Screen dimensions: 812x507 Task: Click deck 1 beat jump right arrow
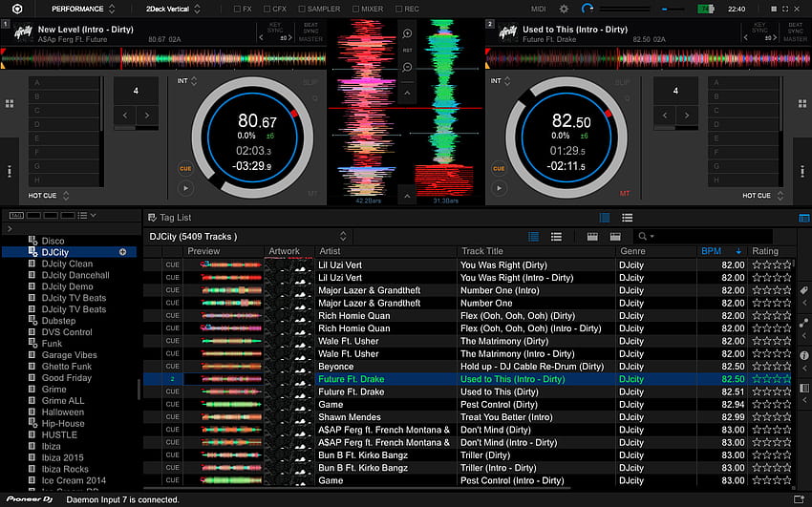pos(147,116)
